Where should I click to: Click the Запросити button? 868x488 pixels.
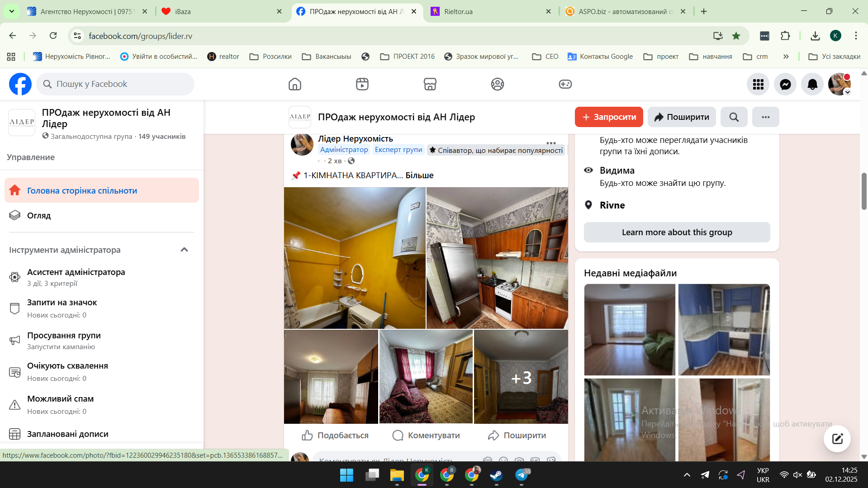tap(608, 117)
